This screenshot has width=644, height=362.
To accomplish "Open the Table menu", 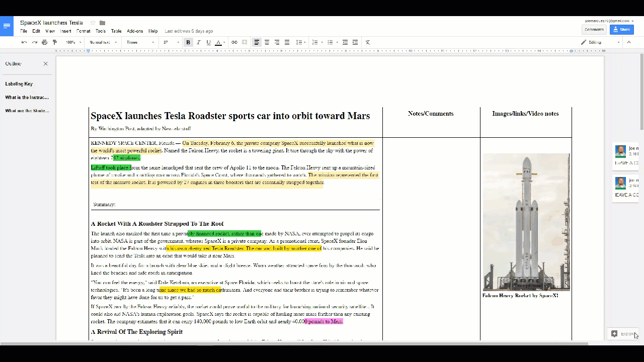I will [x=116, y=31].
